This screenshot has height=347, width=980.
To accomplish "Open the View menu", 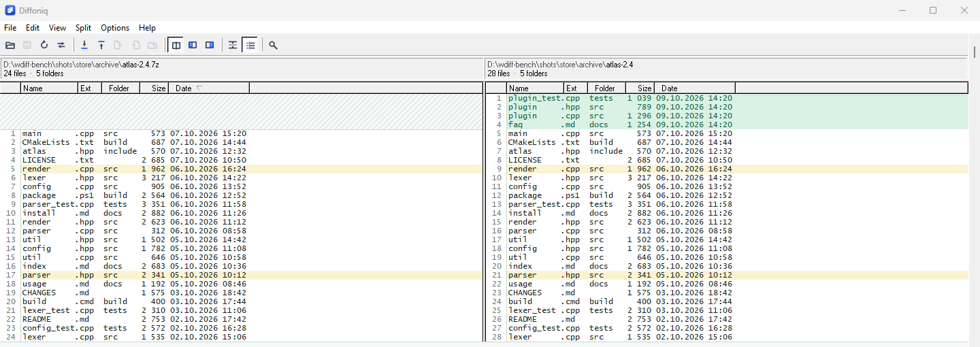I will pos(58,28).
